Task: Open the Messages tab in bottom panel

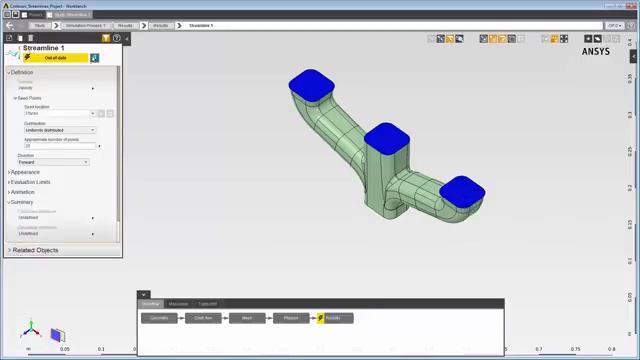Action: tap(178, 304)
